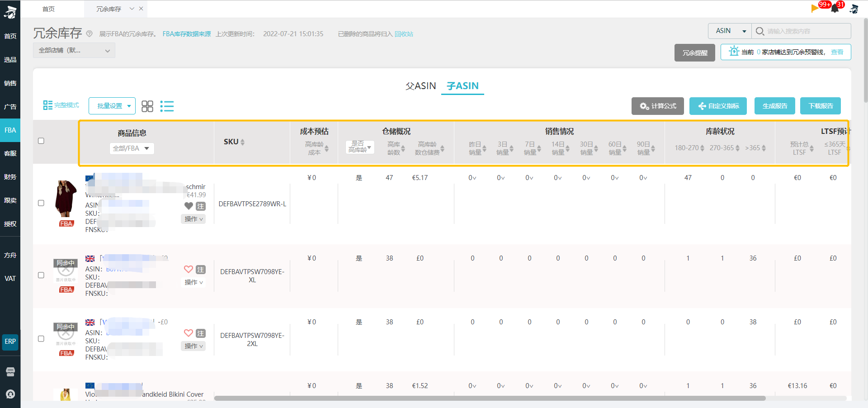Screen dimensions: 868x408
Task: Click the store icon at sidebar bottom
Action: point(10,372)
